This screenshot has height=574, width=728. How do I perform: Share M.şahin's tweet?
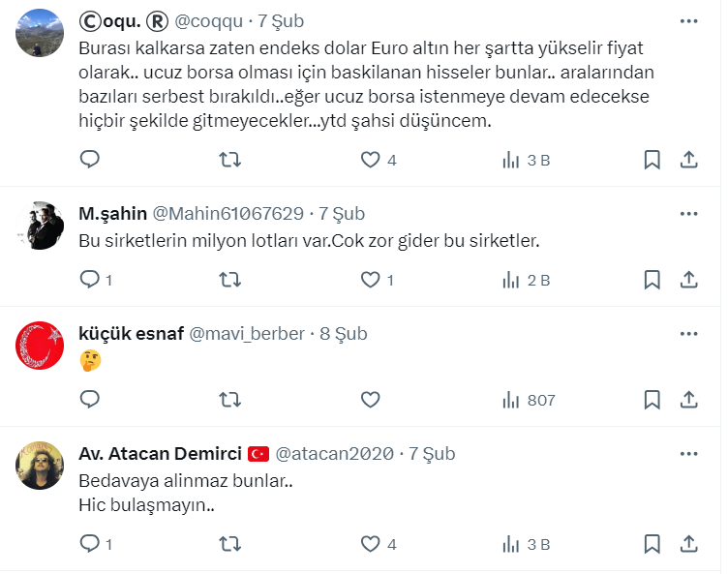[688, 280]
